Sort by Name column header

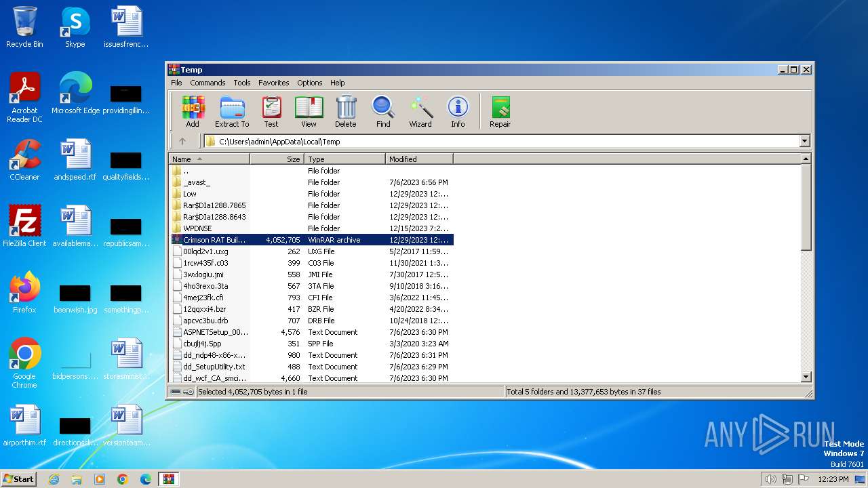tap(209, 159)
